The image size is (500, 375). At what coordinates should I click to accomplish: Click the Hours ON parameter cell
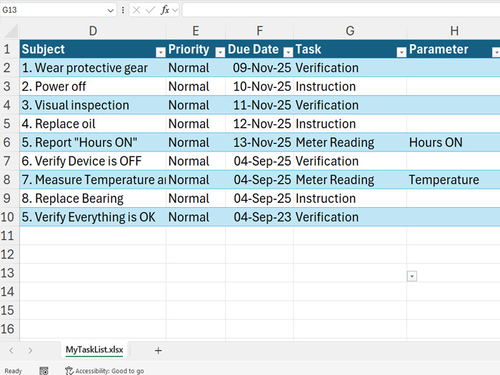click(454, 143)
